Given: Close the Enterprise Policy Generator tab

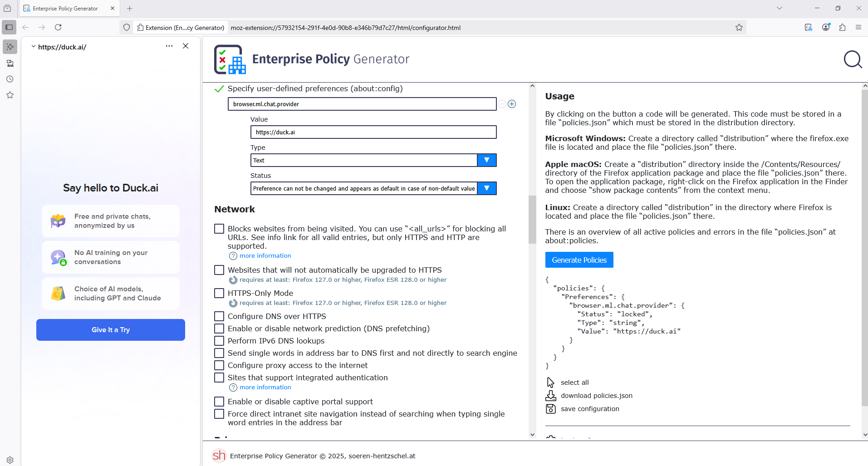Looking at the screenshot, I should (113, 8).
